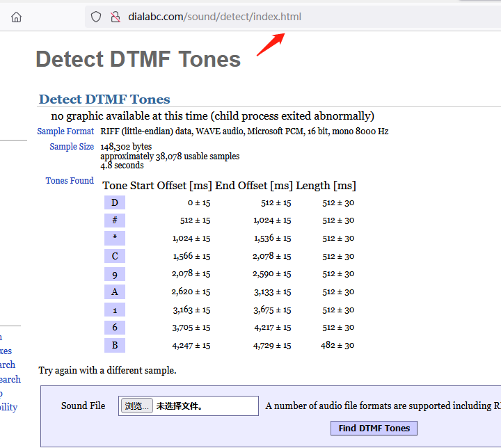Click the Tones Found label

click(x=70, y=181)
